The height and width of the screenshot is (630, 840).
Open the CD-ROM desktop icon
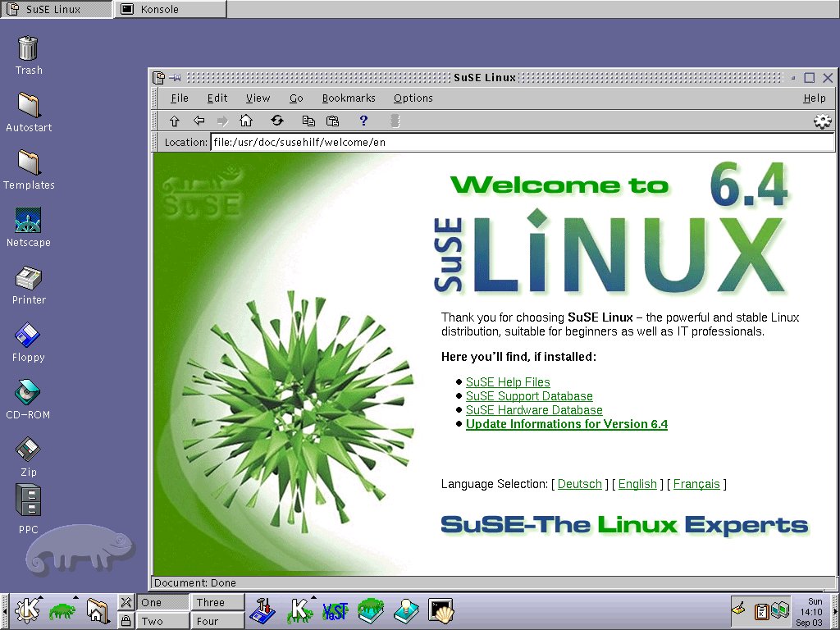point(28,393)
